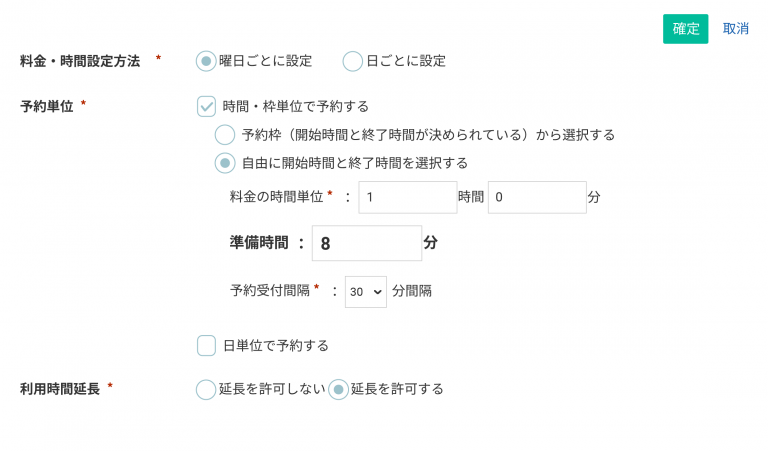Enable 日単位で予約する checkbox
The width and height of the screenshot is (768, 451).
207,346
